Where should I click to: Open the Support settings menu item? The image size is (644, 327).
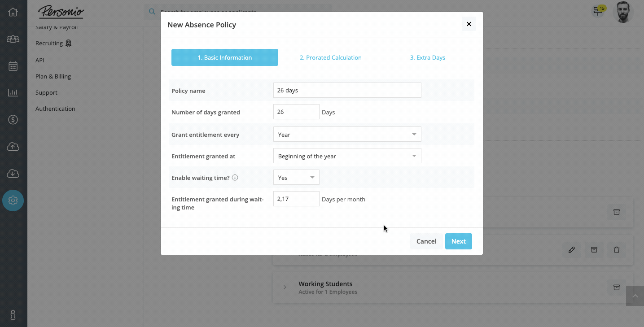coord(47,92)
